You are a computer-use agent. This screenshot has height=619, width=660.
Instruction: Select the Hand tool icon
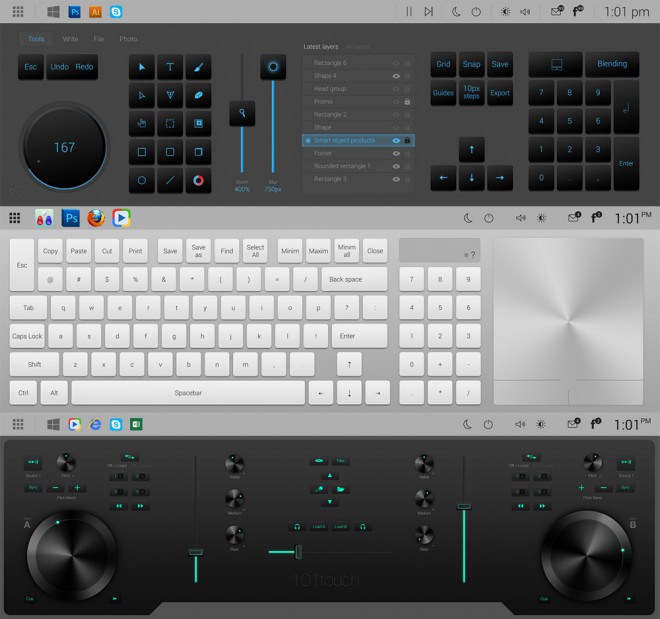(142, 123)
